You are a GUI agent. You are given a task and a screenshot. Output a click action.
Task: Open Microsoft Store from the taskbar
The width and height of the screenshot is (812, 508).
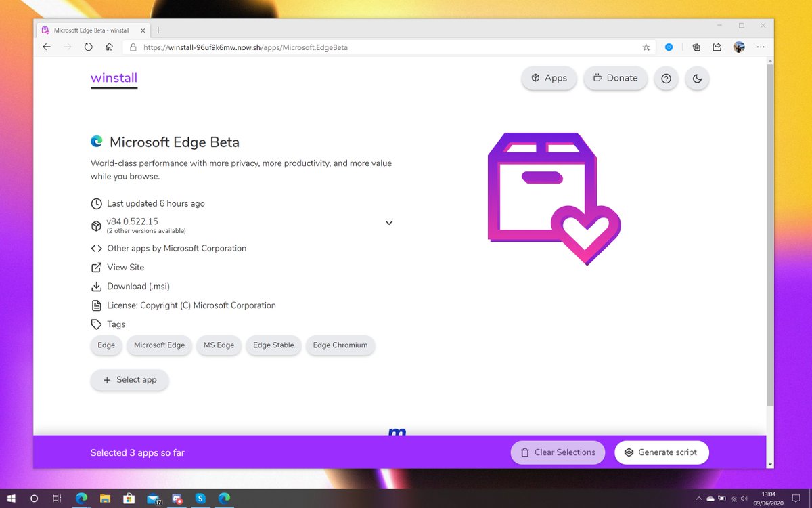129,499
